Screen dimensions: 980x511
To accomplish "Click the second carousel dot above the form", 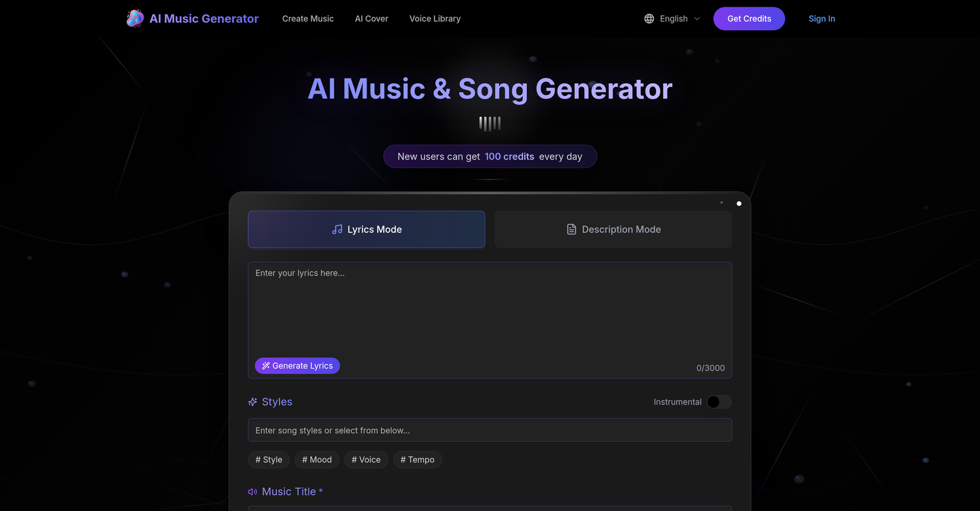I will pyautogui.click(x=738, y=203).
